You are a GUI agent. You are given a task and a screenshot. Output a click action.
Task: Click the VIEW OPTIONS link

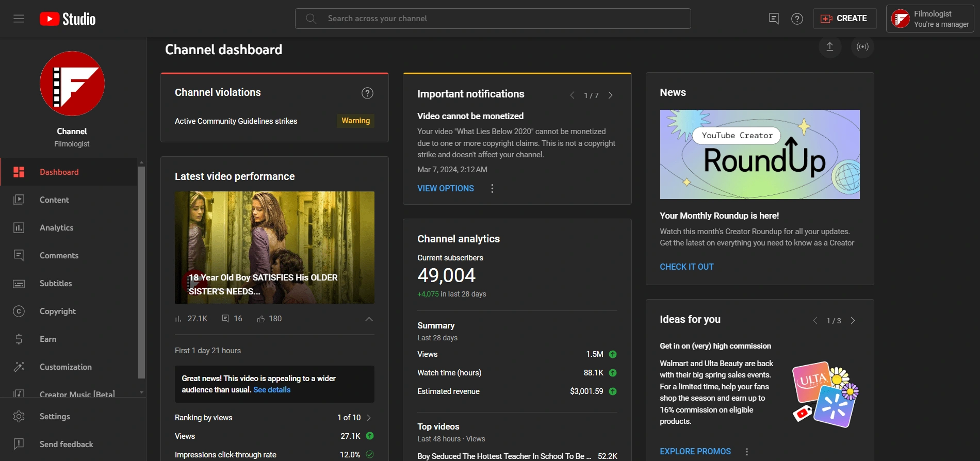(445, 189)
